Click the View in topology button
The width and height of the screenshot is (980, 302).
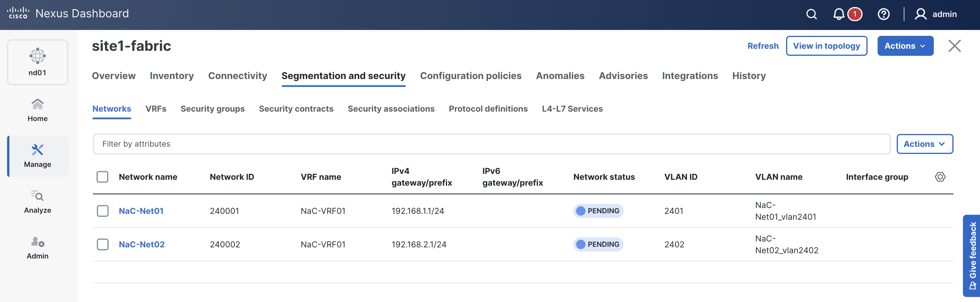[x=826, y=46]
